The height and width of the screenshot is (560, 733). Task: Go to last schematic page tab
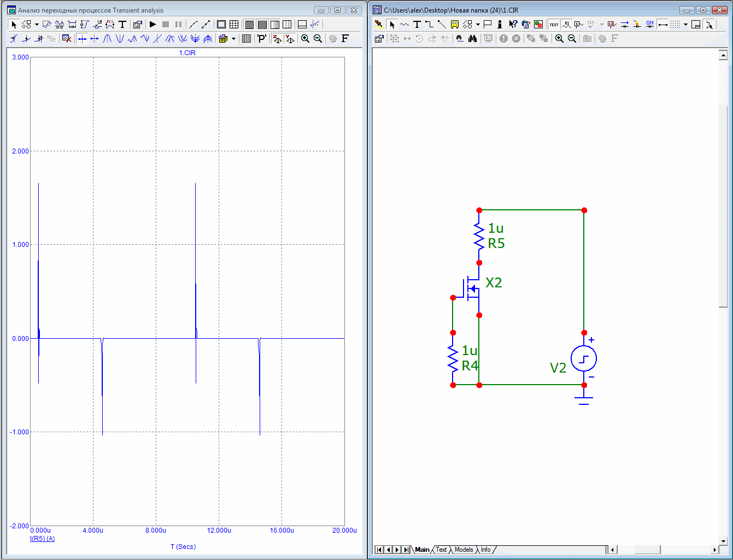(406, 550)
